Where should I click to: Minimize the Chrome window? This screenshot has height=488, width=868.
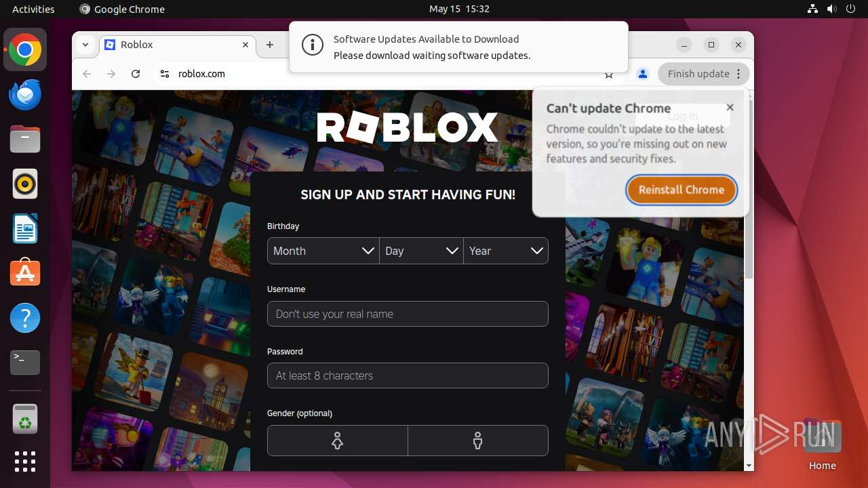(x=684, y=45)
